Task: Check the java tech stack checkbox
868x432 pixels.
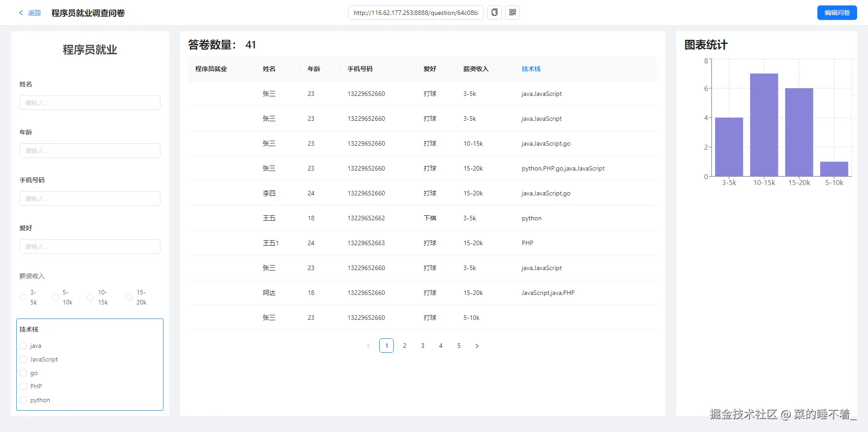Action: coord(23,346)
